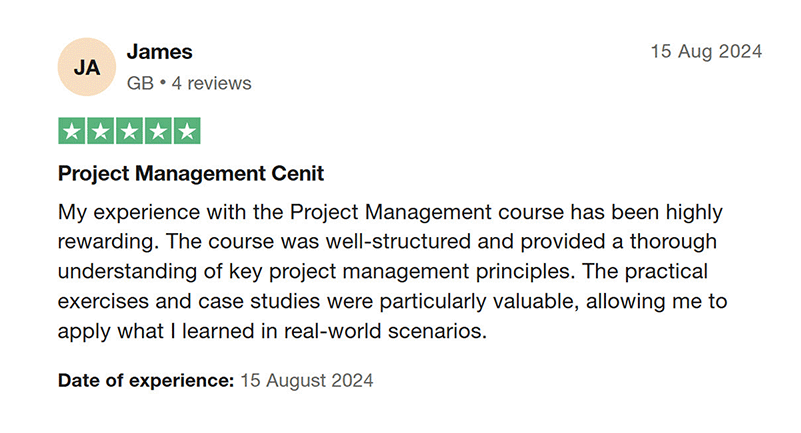
Task: Click the third green rating star
Action: coord(129,131)
